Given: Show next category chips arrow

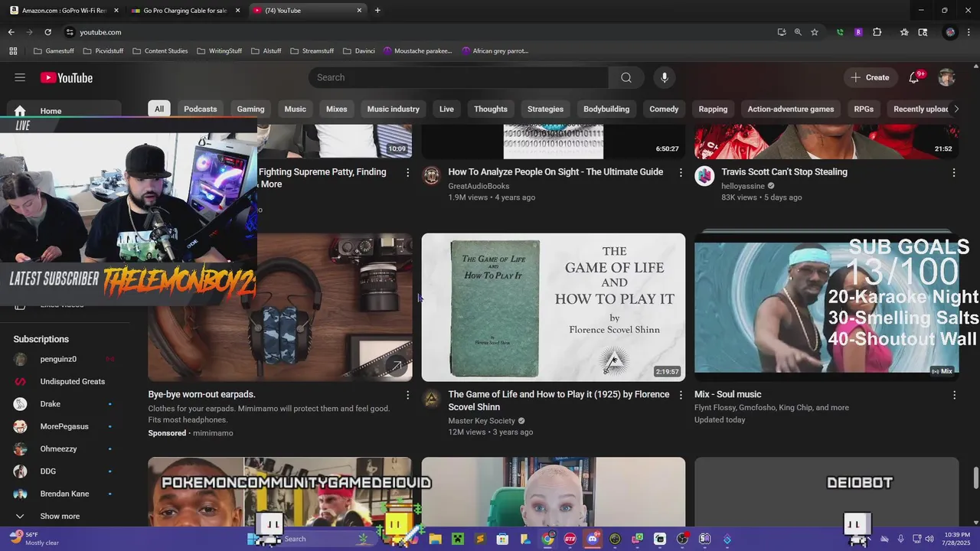Looking at the screenshot, I should tap(955, 109).
